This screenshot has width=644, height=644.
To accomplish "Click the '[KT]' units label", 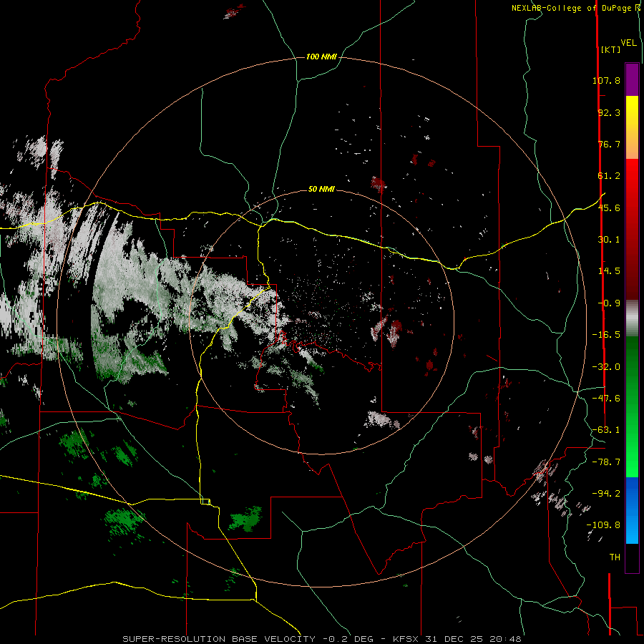I will [610, 49].
